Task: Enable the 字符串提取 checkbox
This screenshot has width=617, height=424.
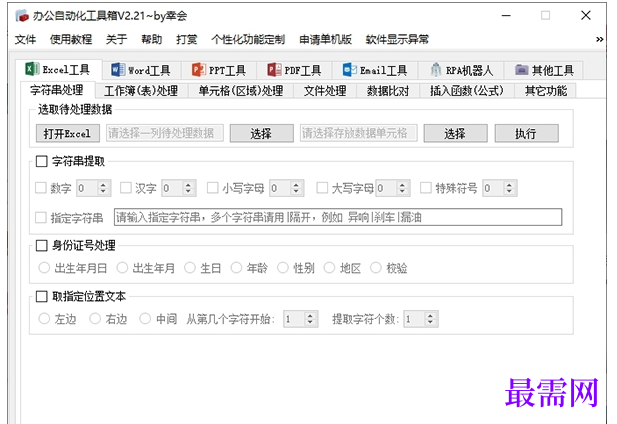Action: (41, 161)
